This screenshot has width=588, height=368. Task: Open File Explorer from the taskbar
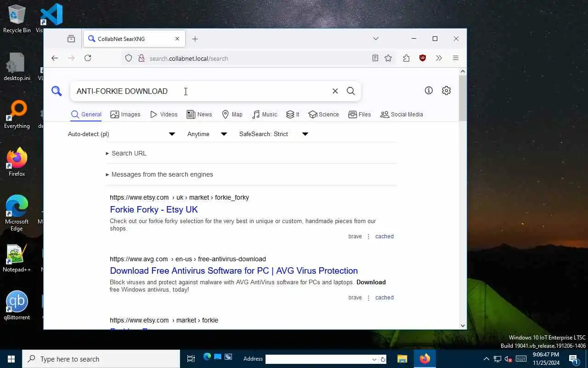pos(402,359)
